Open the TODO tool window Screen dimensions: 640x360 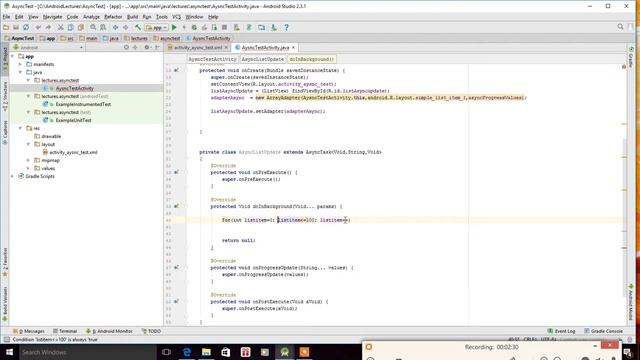click(151, 331)
